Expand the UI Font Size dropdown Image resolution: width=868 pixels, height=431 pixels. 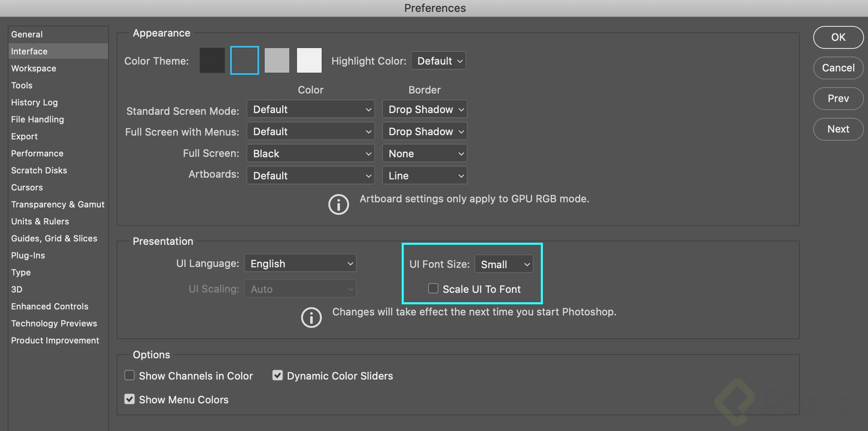pos(504,264)
